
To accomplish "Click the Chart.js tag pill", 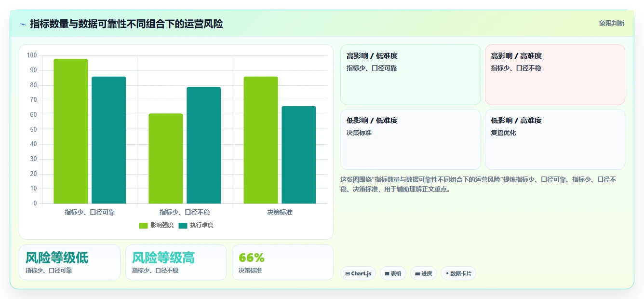I will click(358, 273).
